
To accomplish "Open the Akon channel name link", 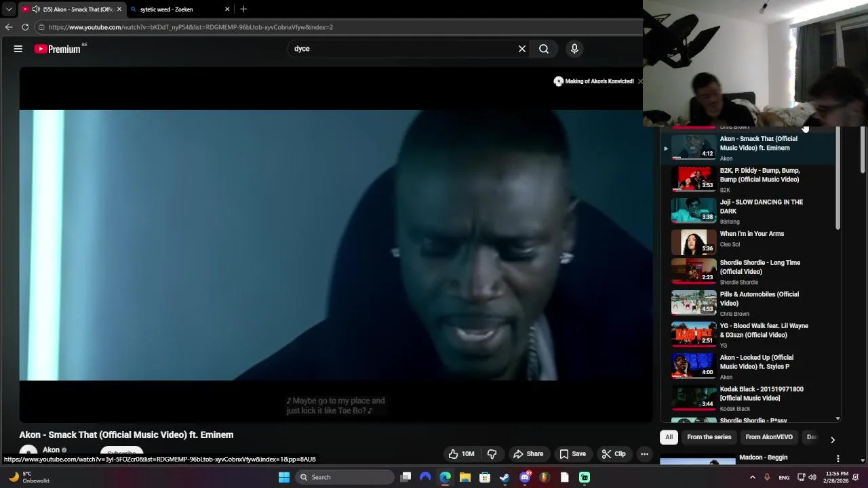I will click(52, 450).
